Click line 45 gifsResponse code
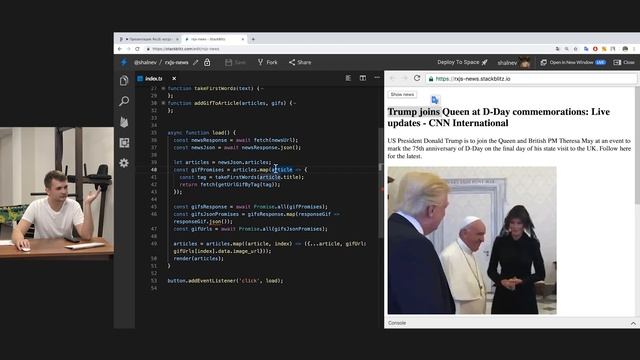 tap(250, 207)
